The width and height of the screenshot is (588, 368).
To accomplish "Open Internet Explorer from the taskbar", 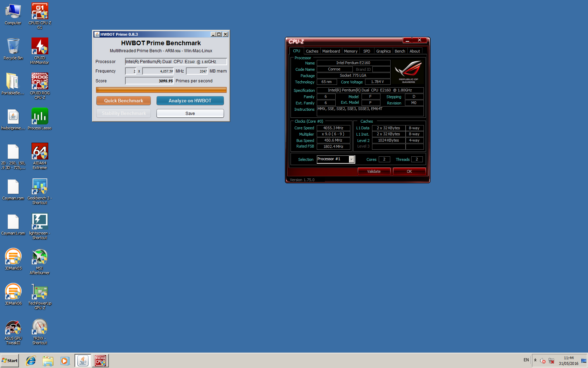I will 31,361.
